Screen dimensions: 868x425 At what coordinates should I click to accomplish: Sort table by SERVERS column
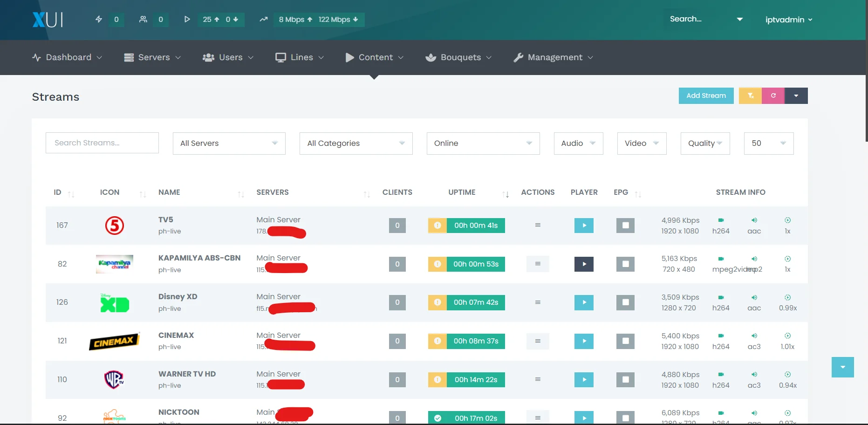313,192
